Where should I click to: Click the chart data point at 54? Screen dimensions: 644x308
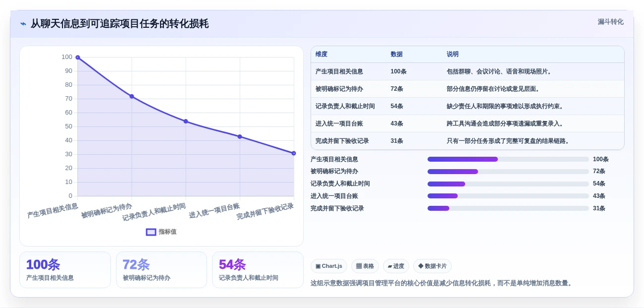[x=186, y=121]
